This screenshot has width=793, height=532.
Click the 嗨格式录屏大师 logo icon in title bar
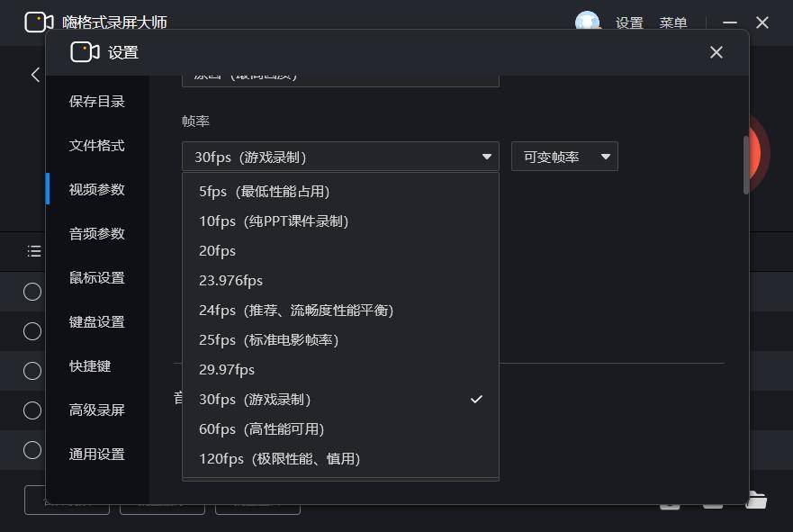click(38, 21)
